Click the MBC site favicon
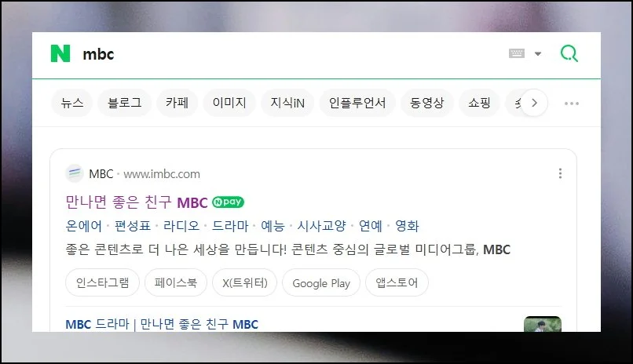 (75, 173)
